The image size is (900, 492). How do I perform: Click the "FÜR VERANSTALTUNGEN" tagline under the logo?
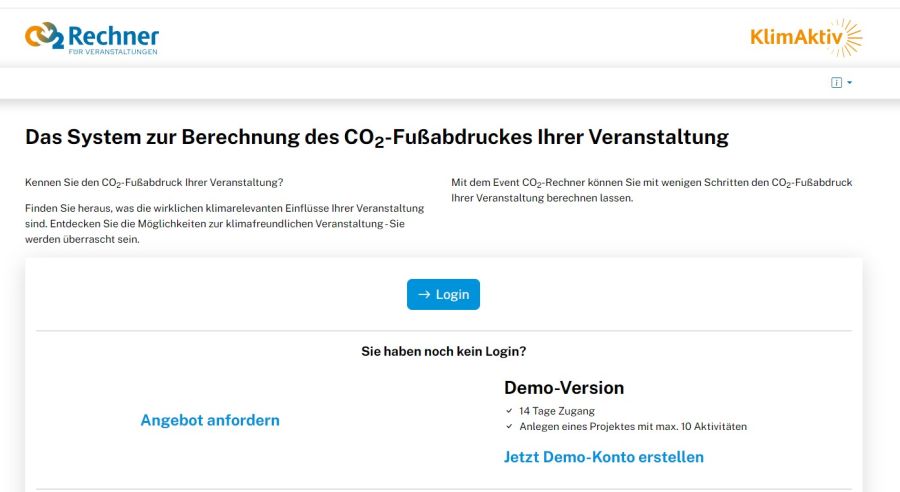click(112, 52)
